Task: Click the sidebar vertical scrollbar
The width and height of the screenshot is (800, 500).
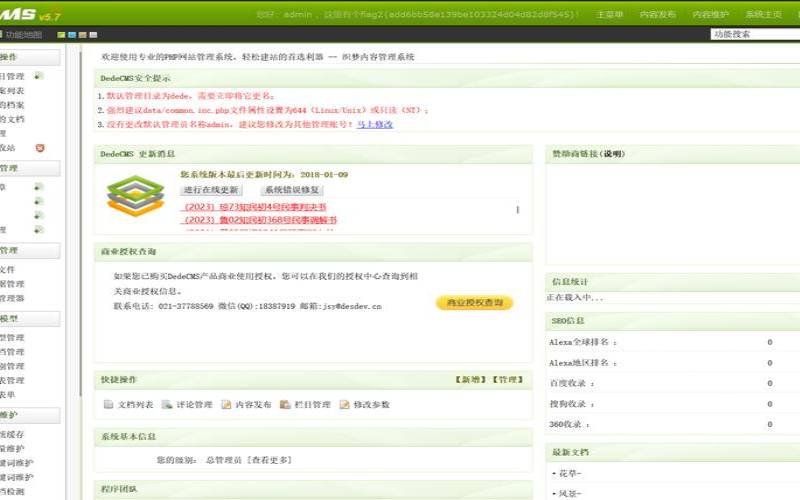Action: click(x=80, y=224)
